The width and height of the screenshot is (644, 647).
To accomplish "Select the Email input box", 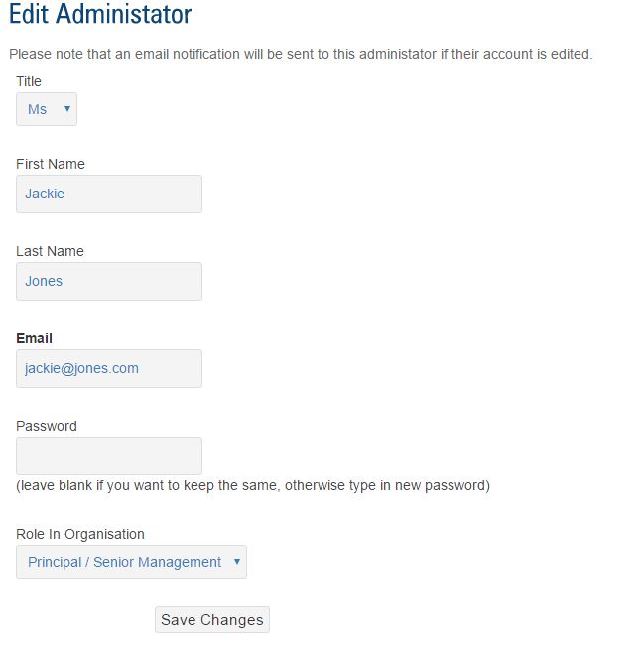I will 109,368.
